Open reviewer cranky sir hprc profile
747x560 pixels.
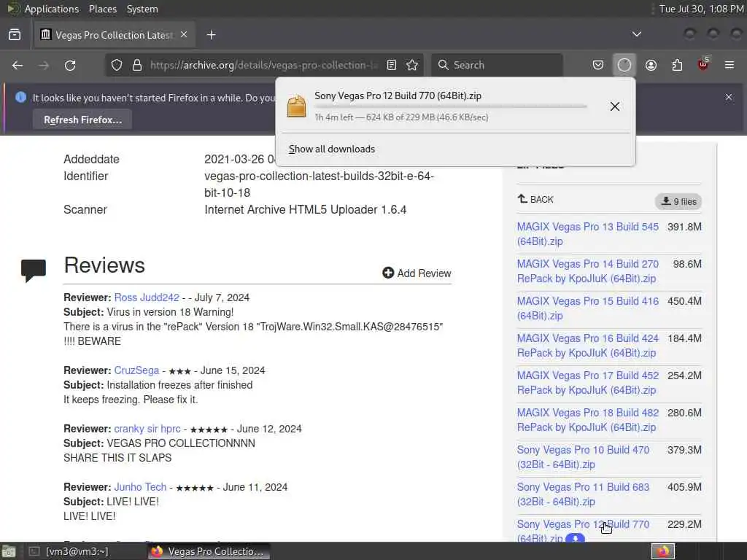[147, 429]
